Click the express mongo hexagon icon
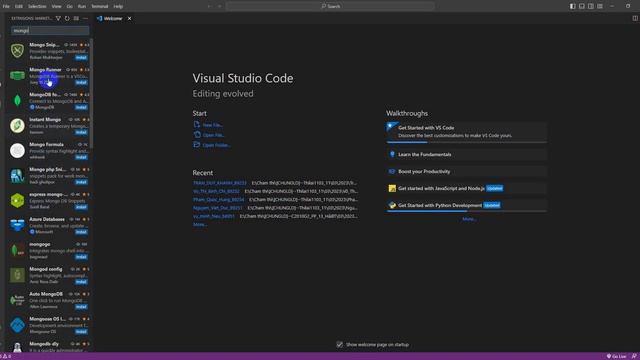 click(x=17, y=200)
